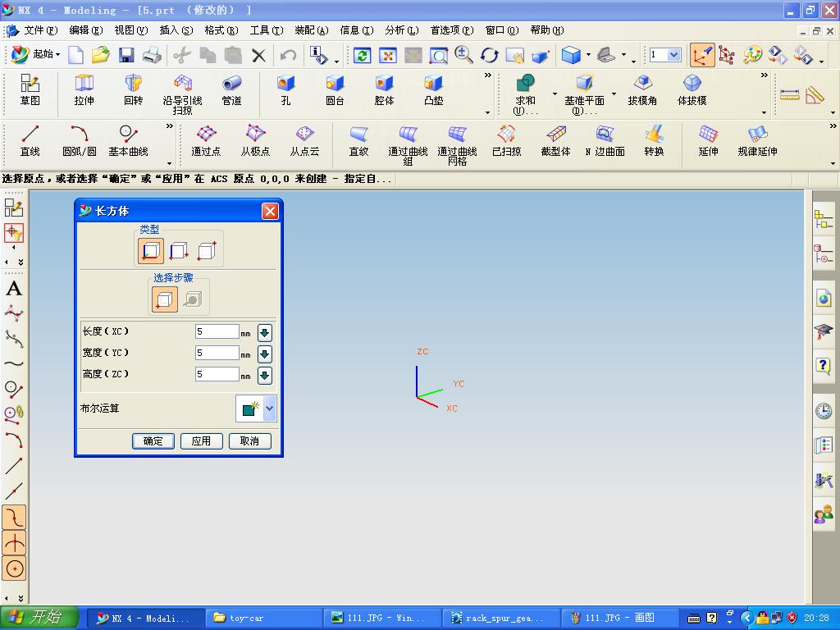Click the 求和 unite tool
Viewport: 840px width, 630px height.
525,95
